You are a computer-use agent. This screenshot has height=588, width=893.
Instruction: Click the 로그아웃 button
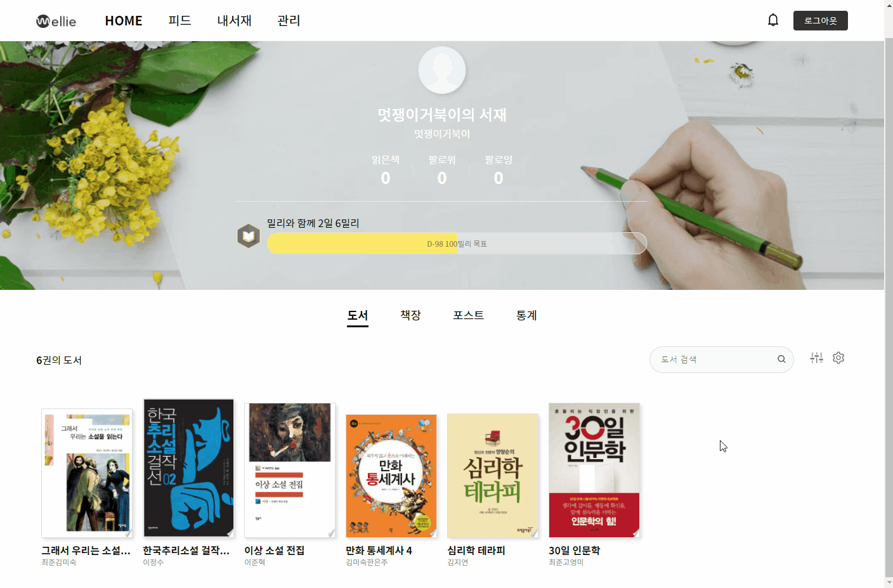point(820,20)
